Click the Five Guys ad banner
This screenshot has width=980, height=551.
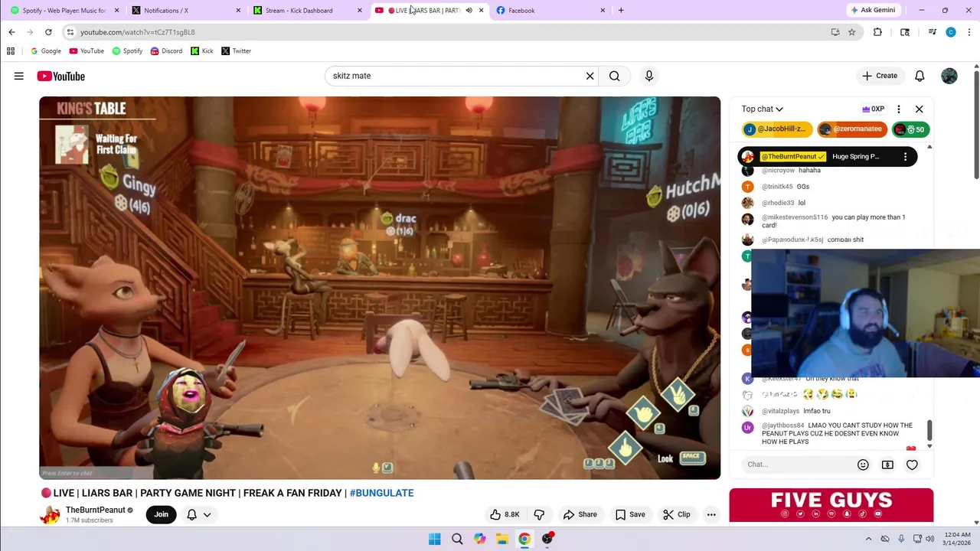pyautogui.click(x=831, y=505)
